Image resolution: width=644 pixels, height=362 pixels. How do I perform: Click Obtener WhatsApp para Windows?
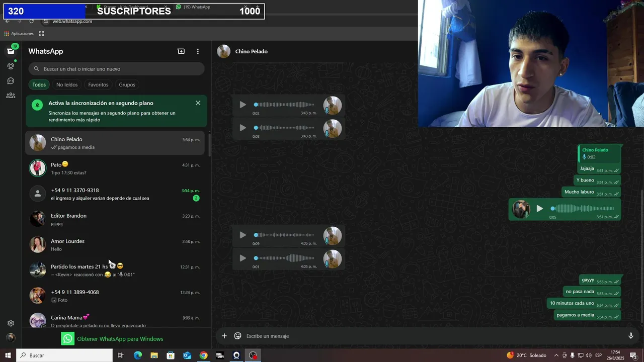(x=112, y=339)
